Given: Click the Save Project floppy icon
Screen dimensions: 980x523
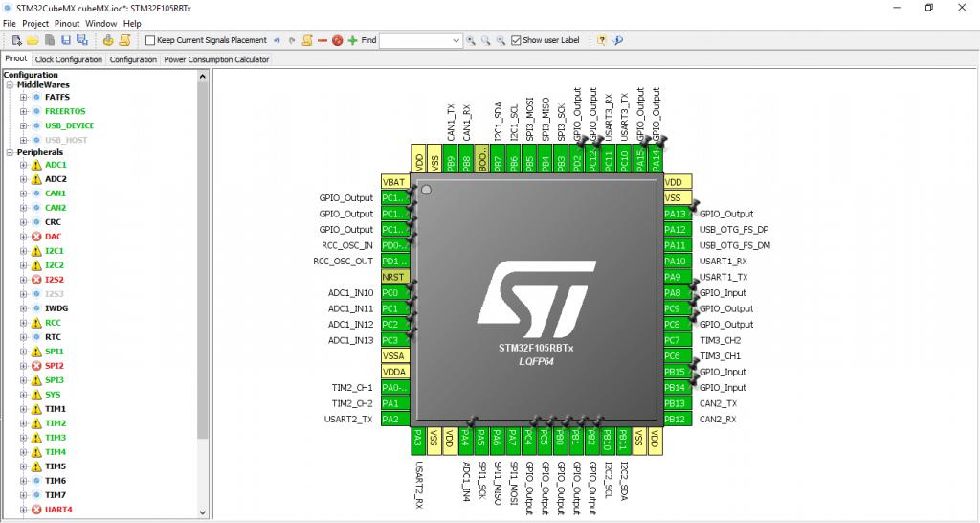Looking at the screenshot, I should click(65, 40).
